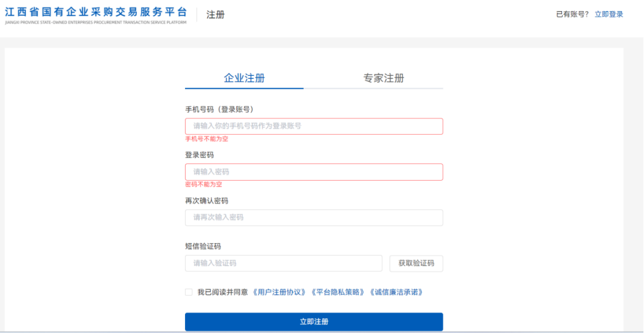Viewport: 644px width, 333px height.
Task: Open the 江西省国有企业采购交易服务平台 logo
Action: pyautogui.click(x=95, y=15)
